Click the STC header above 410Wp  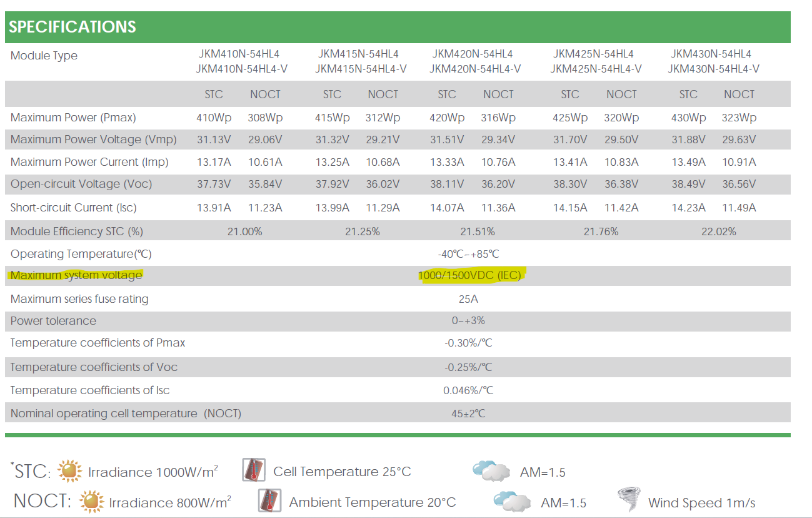[214, 94]
